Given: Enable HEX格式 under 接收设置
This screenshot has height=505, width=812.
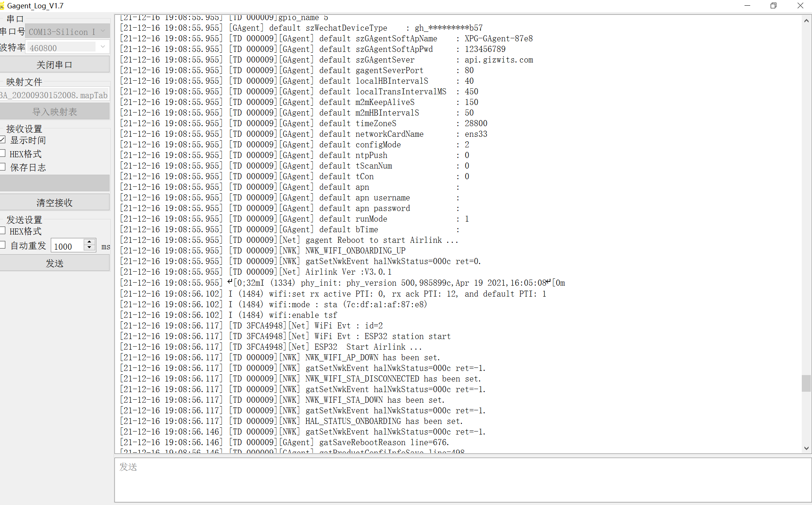Looking at the screenshot, I should click(x=2, y=153).
